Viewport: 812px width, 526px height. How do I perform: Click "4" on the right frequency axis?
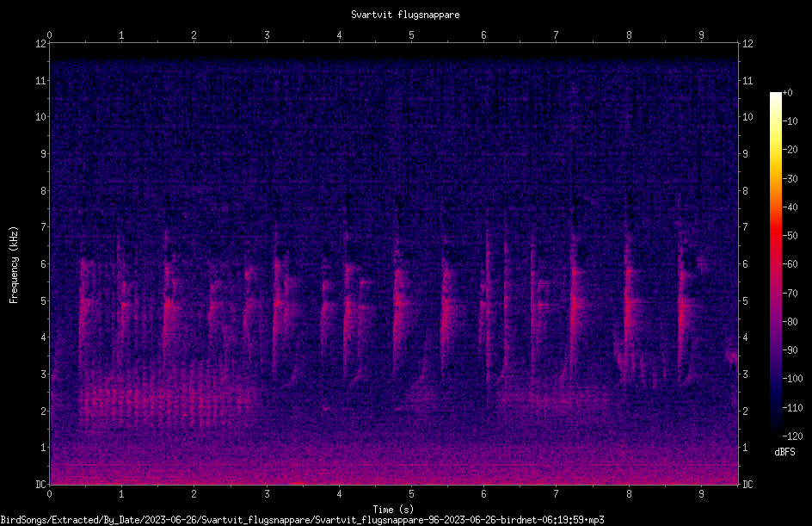(745, 337)
